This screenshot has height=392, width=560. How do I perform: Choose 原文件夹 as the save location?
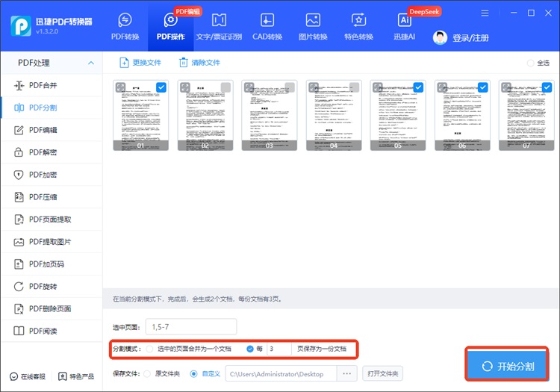coord(146,373)
